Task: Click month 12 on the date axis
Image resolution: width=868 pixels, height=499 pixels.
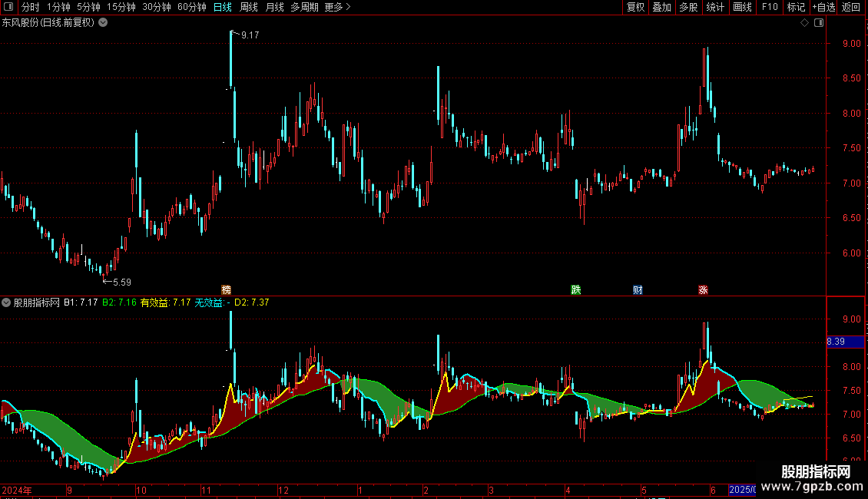Action: (x=283, y=490)
